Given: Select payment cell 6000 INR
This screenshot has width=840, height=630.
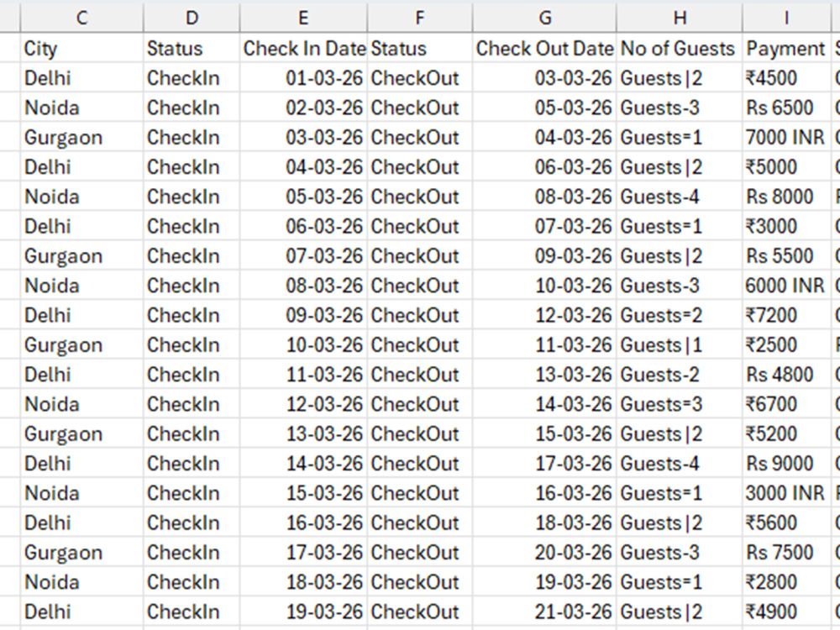Looking at the screenshot, I should (786, 286).
